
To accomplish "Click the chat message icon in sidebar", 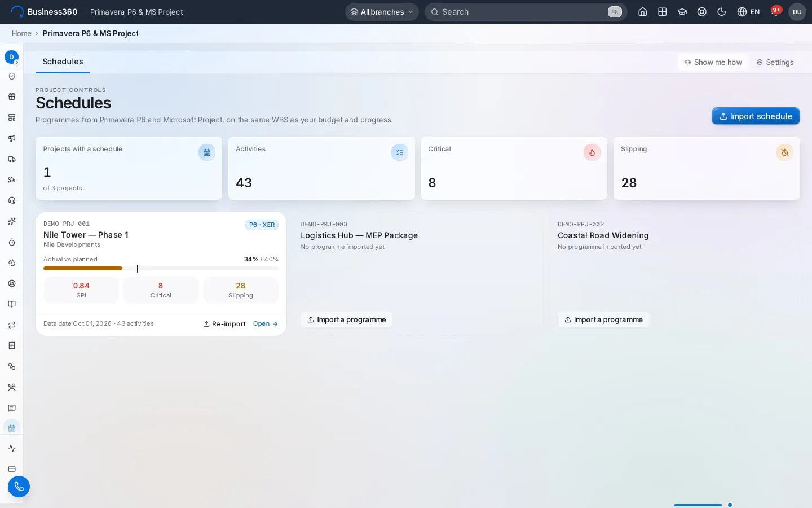I will (12, 408).
